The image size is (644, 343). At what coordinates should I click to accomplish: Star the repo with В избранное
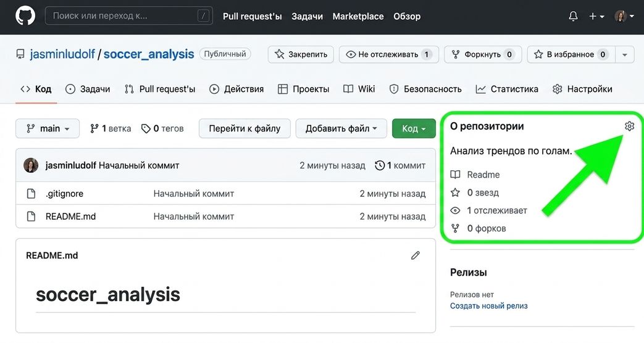coord(571,54)
